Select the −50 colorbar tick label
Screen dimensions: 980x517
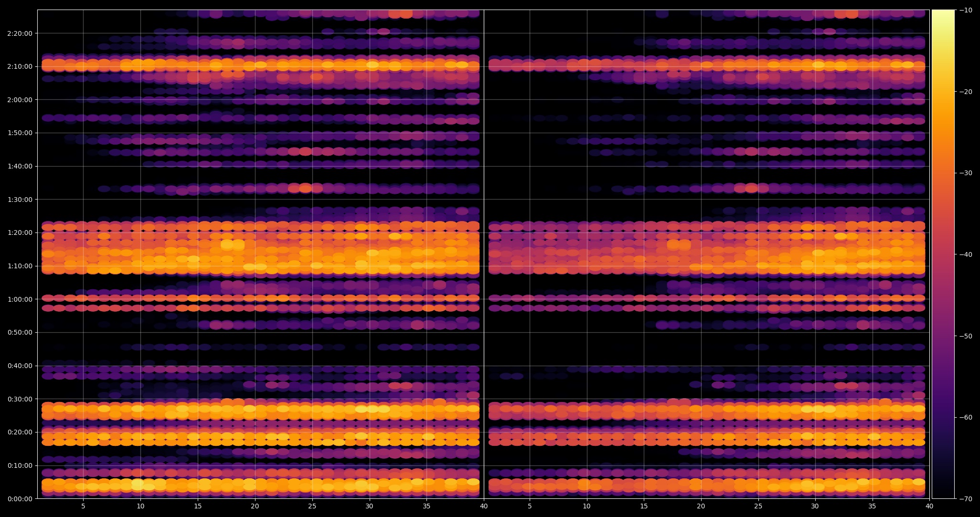pyautogui.click(x=965, y=336)
